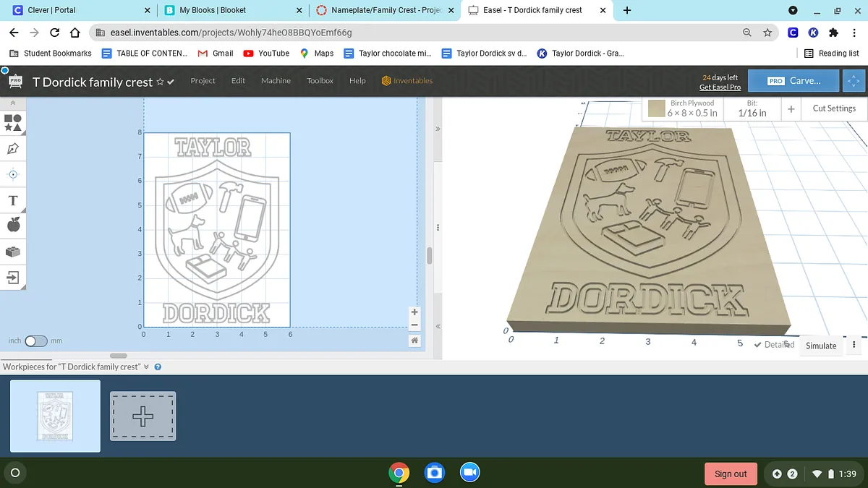Click the Birch Plywood material swatch

(x=656, y=108)
